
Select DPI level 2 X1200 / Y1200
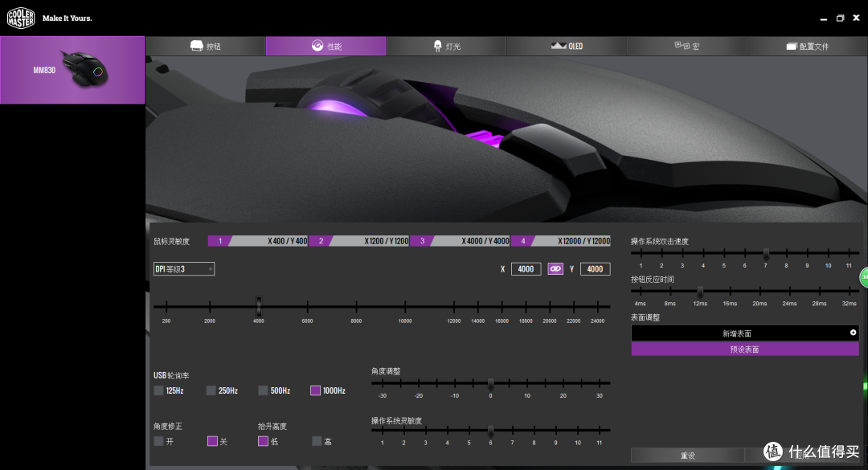click(358, 241)
